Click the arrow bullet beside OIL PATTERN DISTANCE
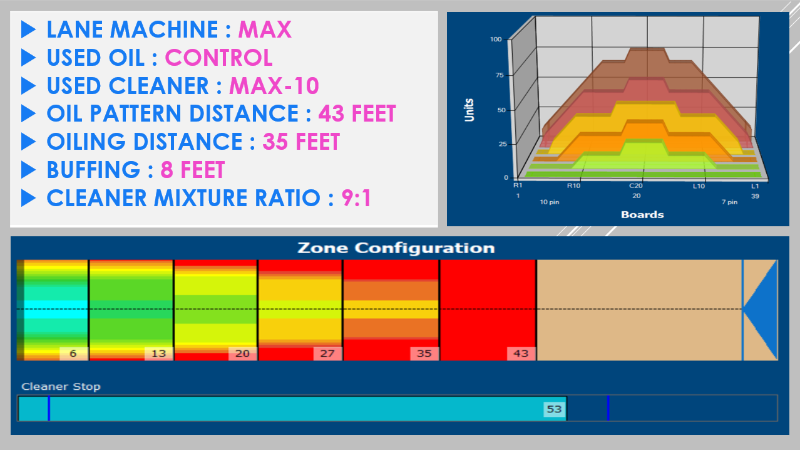Screen dimensions: 800x450 pos(29,114)
